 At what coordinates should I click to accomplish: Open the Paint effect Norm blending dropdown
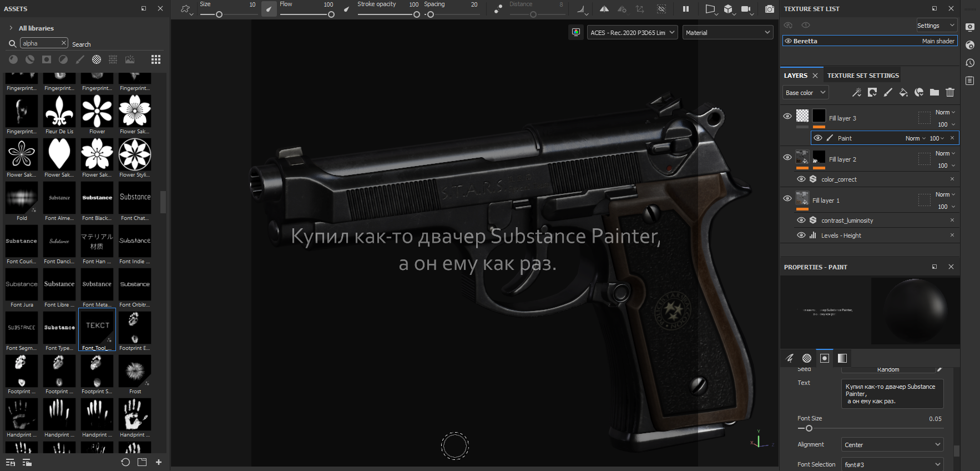pyautogui.click(x=916, y=138)
